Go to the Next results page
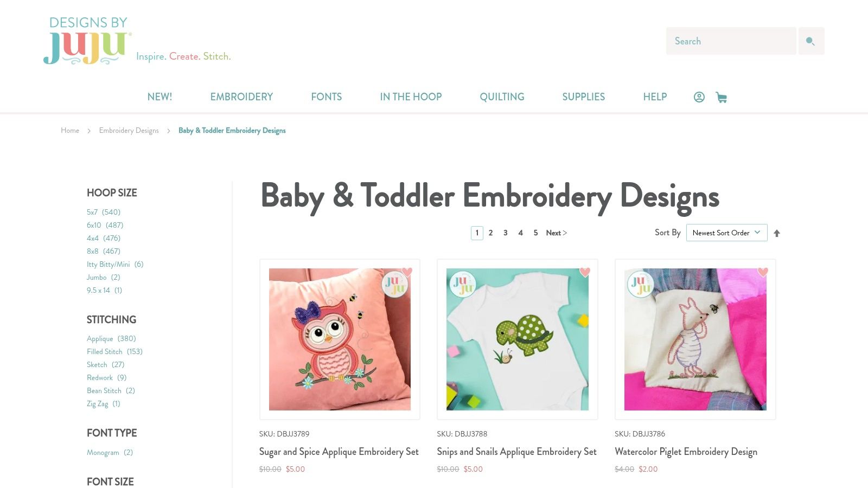868x488 pixels. [x=556, y=233]
